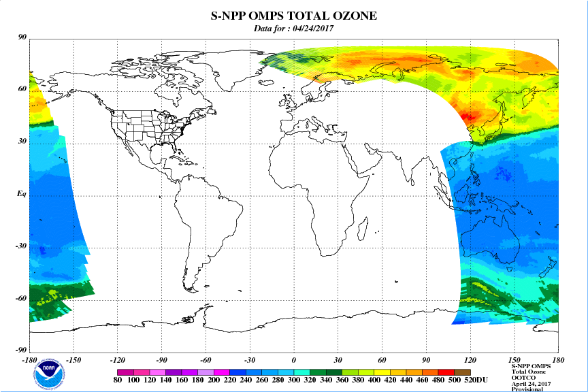Viewport: 588px width, 392px height.
Task: Select cyan swatch between 300 and 320
Action: click(302, 372)
